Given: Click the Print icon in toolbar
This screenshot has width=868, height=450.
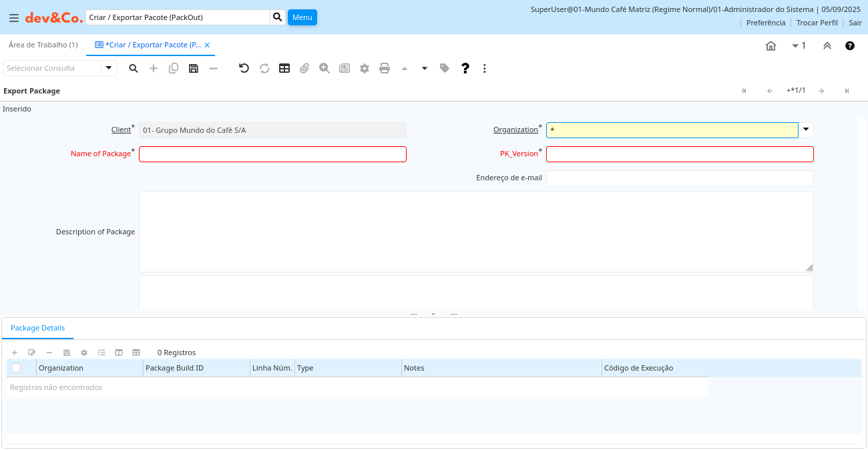Looking at the screenshot, I should coord(385,68).
